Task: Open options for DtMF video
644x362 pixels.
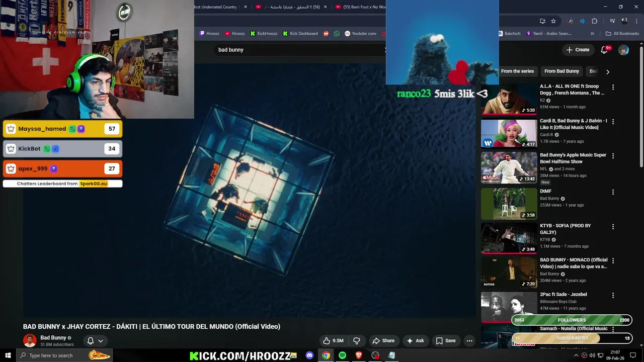Action: point(613,192)
